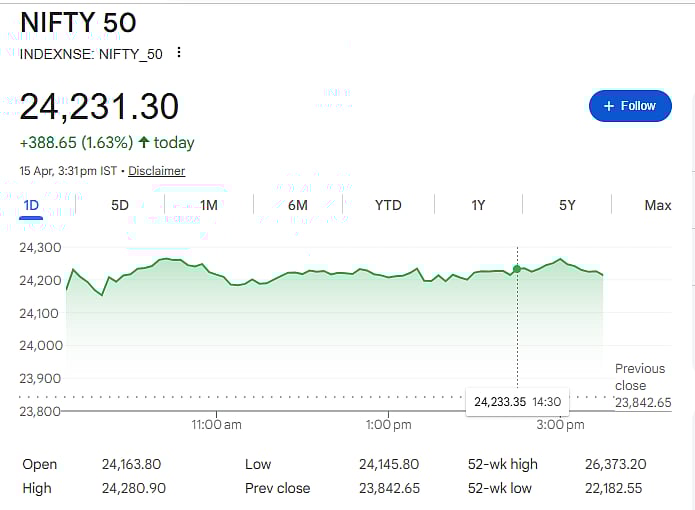Viewport: 695px width, 510px height.
Task: Click the 52-wk high value 26,373.20
Action: tap(614, 464)
